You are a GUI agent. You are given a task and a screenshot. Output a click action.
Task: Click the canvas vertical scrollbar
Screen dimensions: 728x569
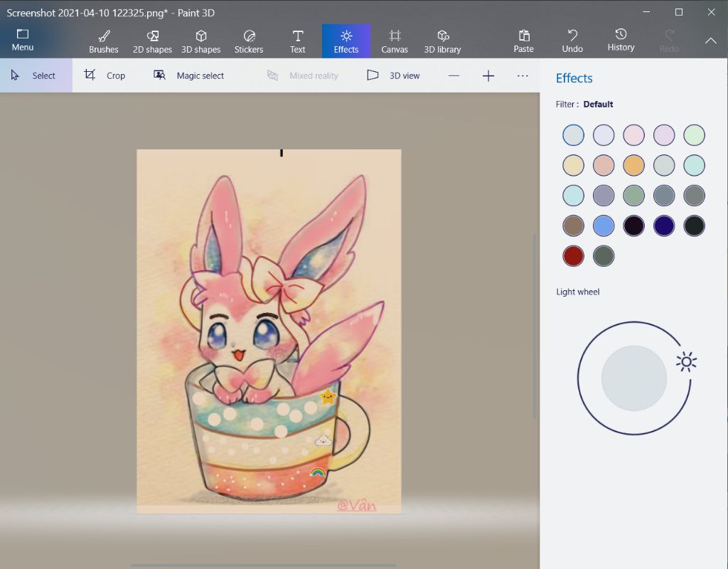coord(535,325)
